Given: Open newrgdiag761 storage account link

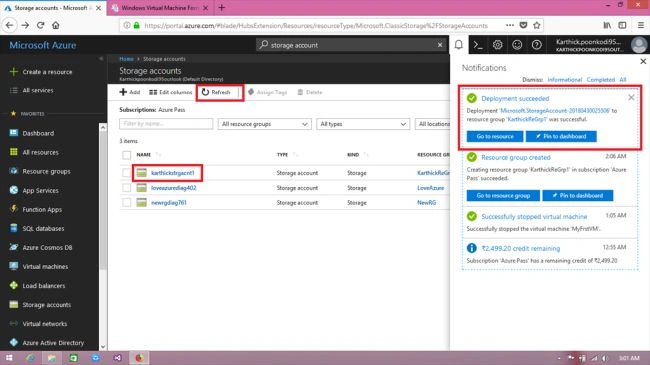Looking at the screenshot, I should point(169,203).
